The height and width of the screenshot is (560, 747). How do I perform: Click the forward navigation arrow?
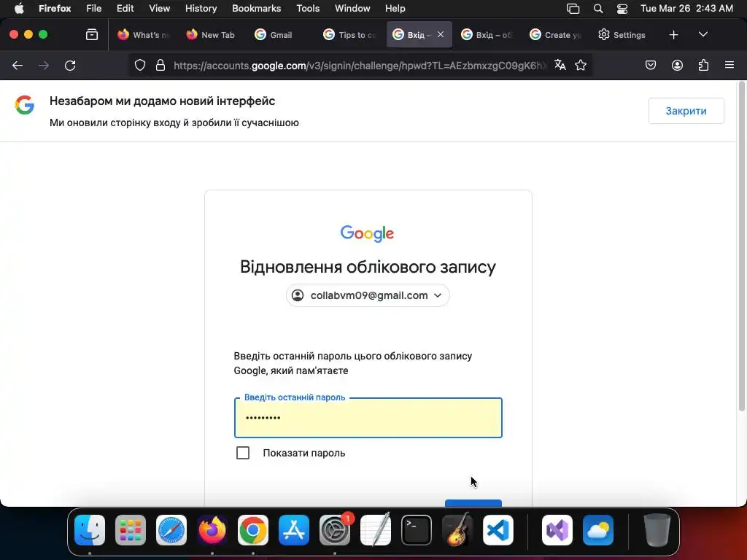coord(44,65)
